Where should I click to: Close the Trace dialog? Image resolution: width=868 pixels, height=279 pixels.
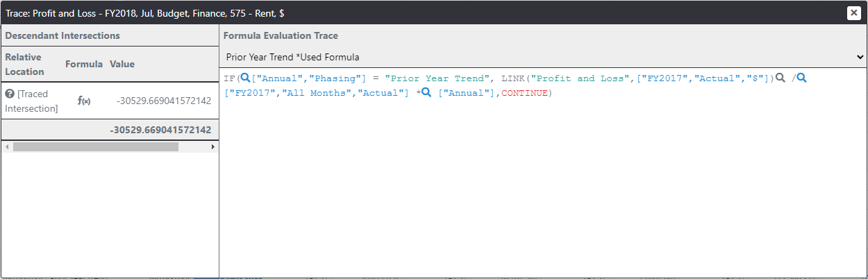pos(853,12)
